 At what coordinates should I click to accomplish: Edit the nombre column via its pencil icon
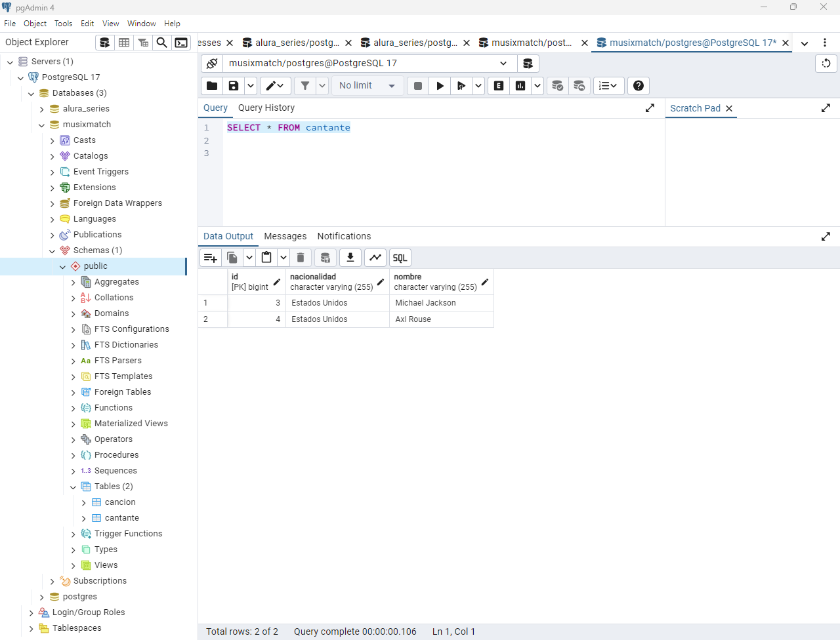pos(485,282)
